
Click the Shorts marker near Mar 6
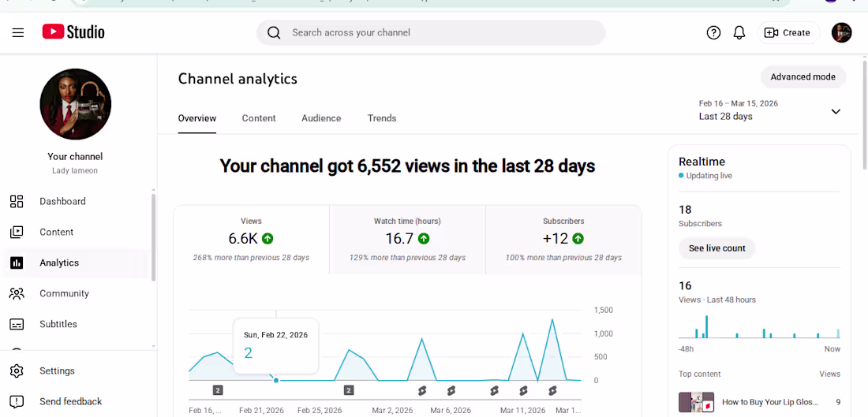tap(451, 390)
